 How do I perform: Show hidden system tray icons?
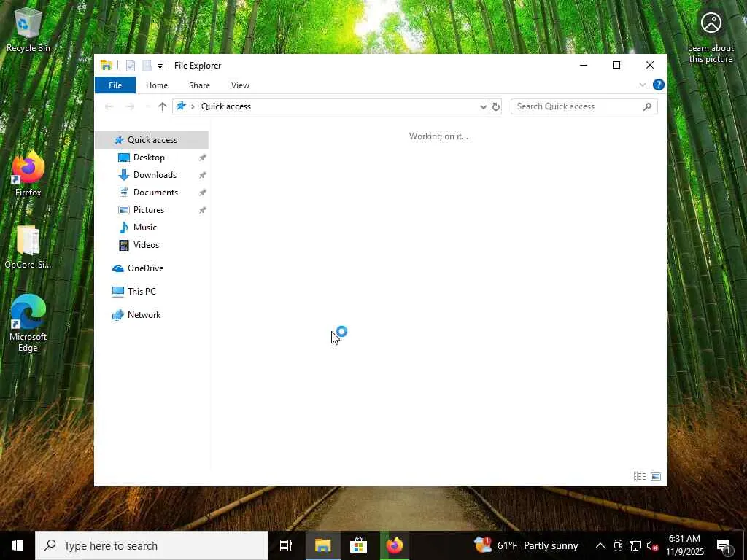click(600, 545)
